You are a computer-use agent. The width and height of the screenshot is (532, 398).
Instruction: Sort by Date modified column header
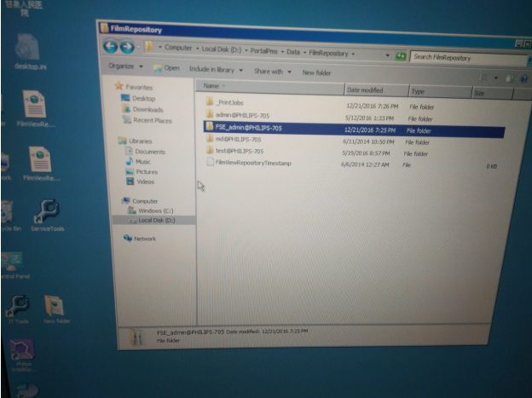(x=365, y=89)
